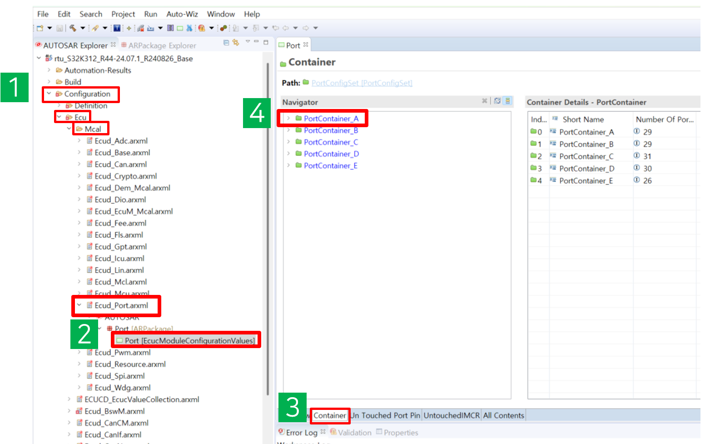Image resolution: width=705 pixels, height=447 pixels.
Task: Open the Auto-Wiz menu
Action: coord(182,14)
